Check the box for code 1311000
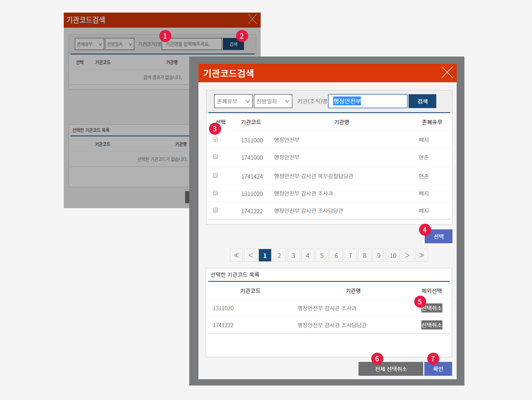The height and width of the screenshot is (400, 532). click(215, 140)
